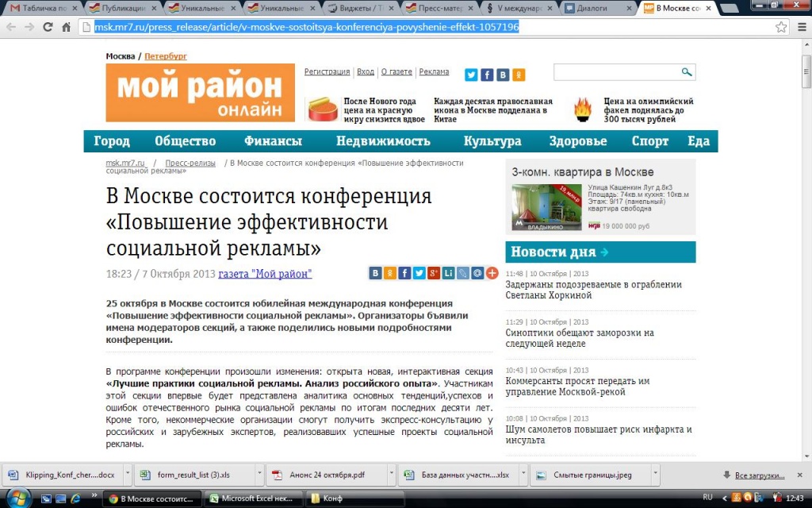Viewport: 812px width, 508px height.
Task: Open Klipping_Konf_cher docx downloaded file
Action: pyautogui.click(x=63, y=475)
